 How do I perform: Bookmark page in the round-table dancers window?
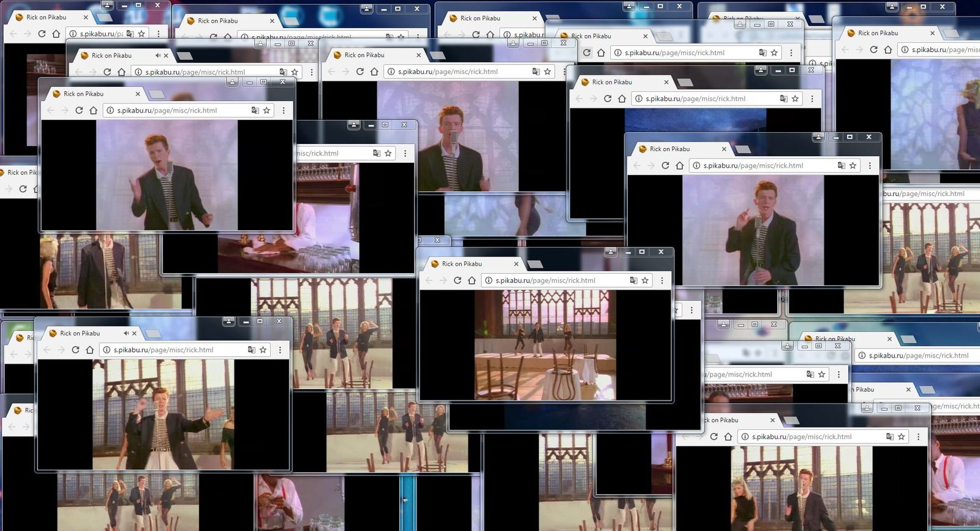(645, 281)
